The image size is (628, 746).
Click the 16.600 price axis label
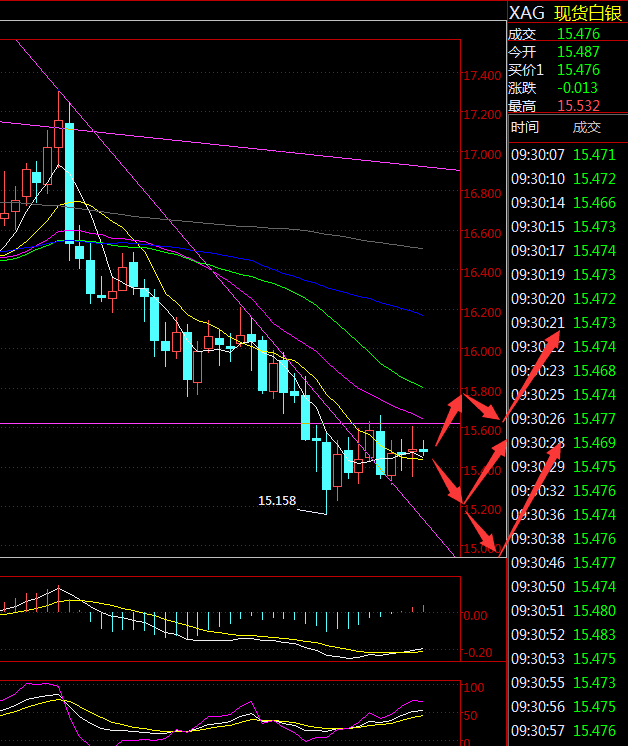tap(482, 234)
